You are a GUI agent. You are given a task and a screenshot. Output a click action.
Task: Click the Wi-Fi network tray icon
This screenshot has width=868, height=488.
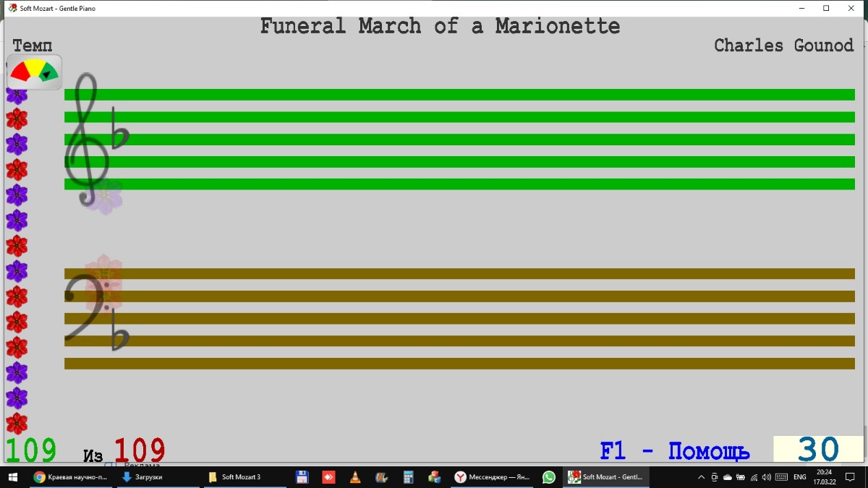click(x=754, y=477)
